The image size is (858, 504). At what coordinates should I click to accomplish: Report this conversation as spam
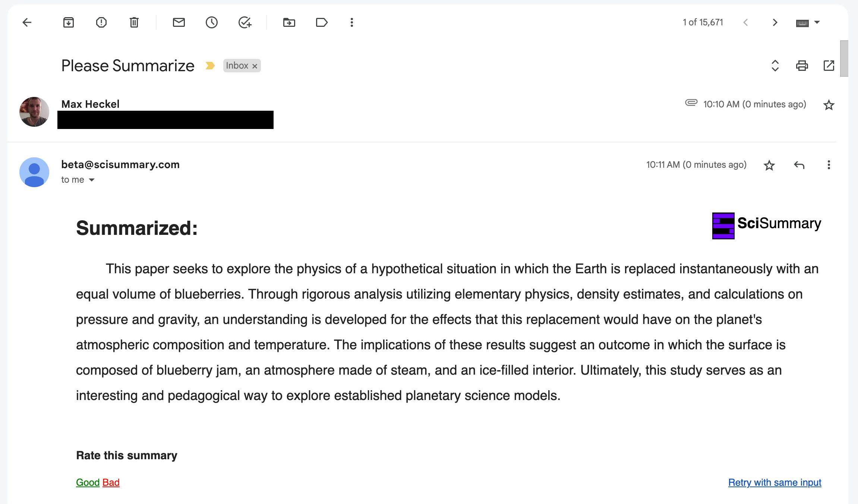101,22
